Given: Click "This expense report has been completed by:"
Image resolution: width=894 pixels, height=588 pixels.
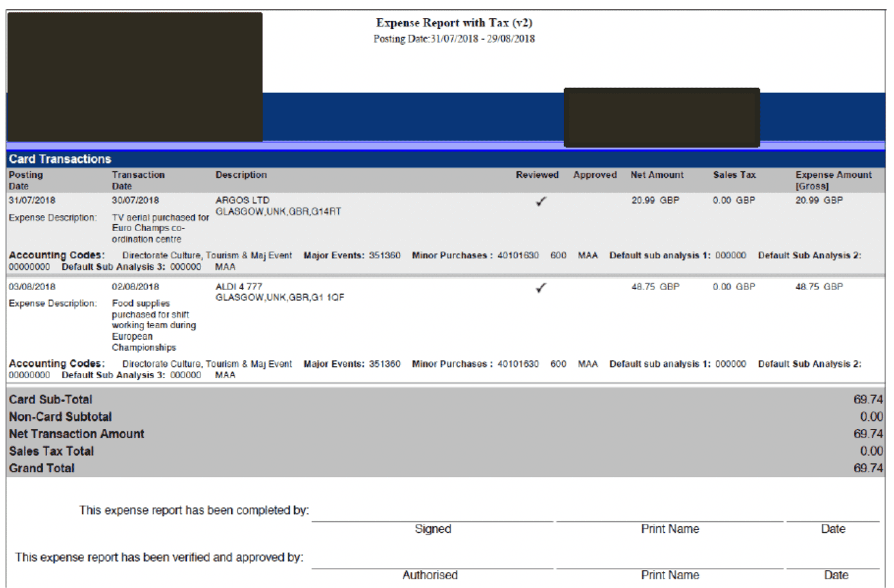Looking at the screenshot, I should (194, 510).
